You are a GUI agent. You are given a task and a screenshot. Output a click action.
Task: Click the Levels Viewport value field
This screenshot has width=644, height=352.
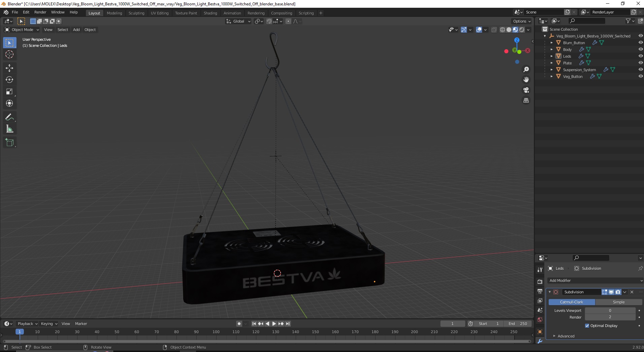[610, 311]
